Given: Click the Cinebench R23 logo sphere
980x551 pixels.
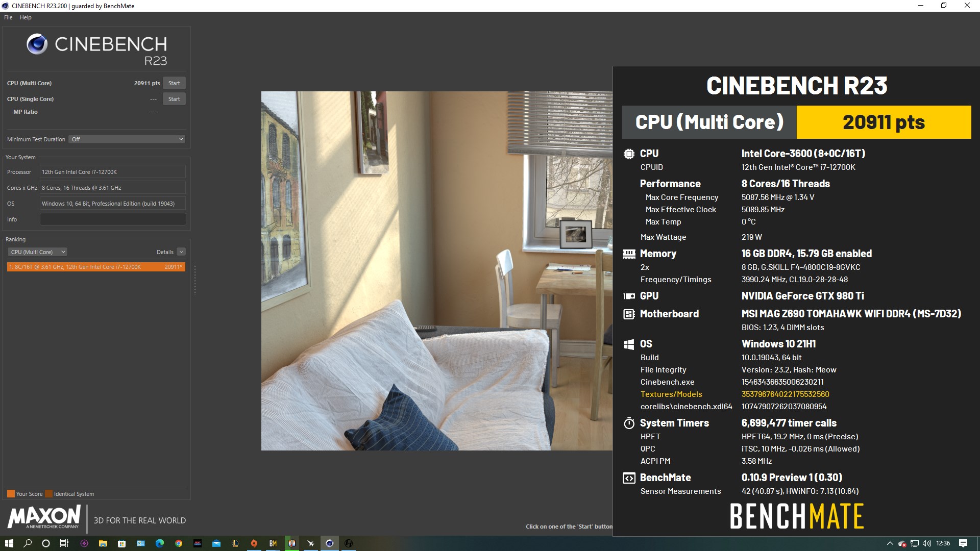Looking at the screenshot, I should pos(37,44).
